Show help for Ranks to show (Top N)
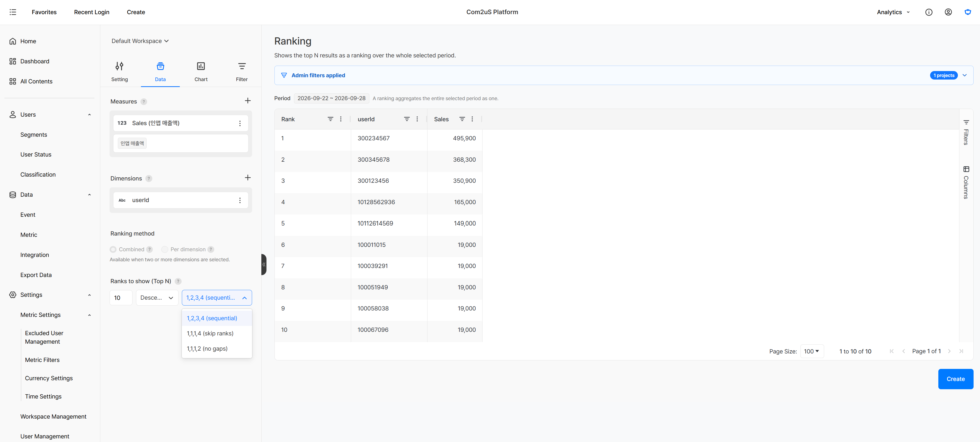The image size is (980, 442). click(178, 281)
